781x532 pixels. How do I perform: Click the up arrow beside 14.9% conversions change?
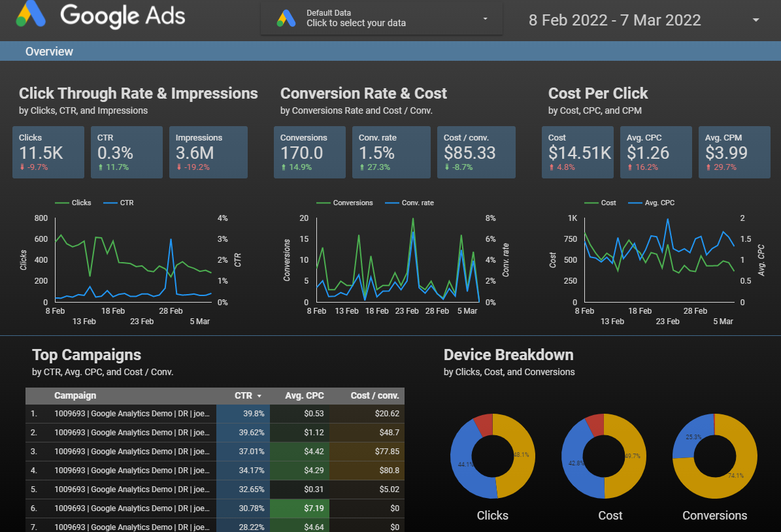[284, 167]
